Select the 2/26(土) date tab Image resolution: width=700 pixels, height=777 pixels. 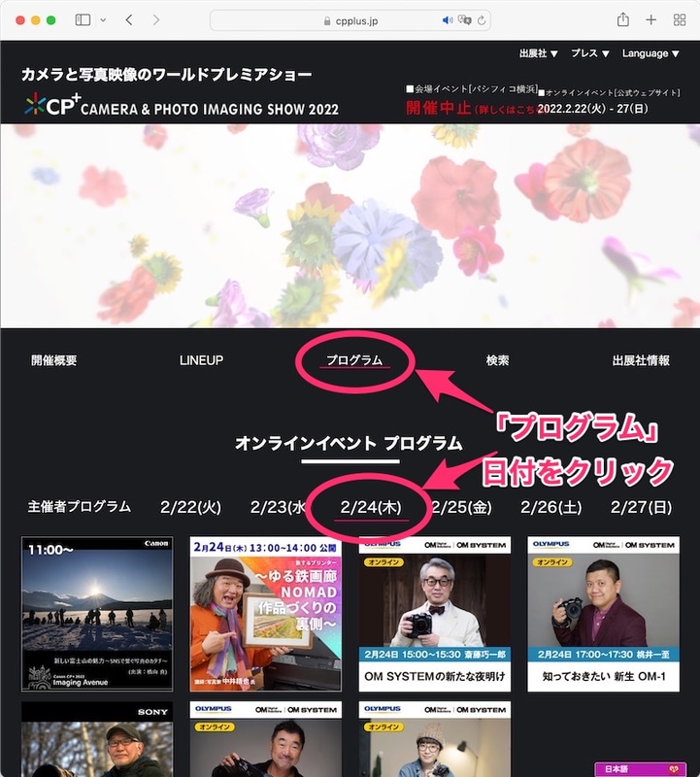tap(550, 507)
